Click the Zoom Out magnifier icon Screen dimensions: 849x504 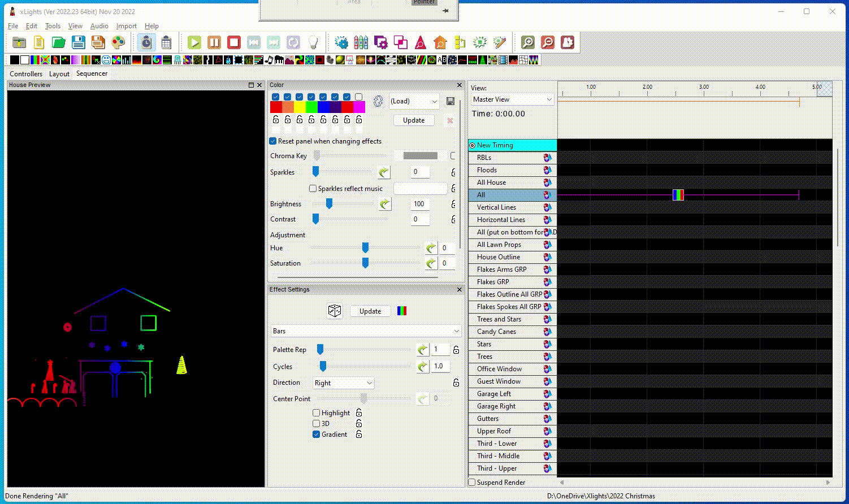pos(547,42)
